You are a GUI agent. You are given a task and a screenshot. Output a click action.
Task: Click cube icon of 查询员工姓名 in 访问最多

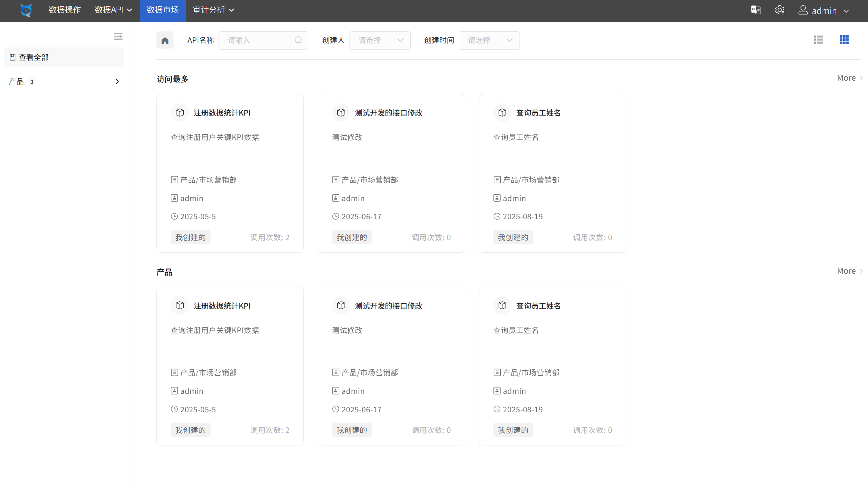(502, 113)
